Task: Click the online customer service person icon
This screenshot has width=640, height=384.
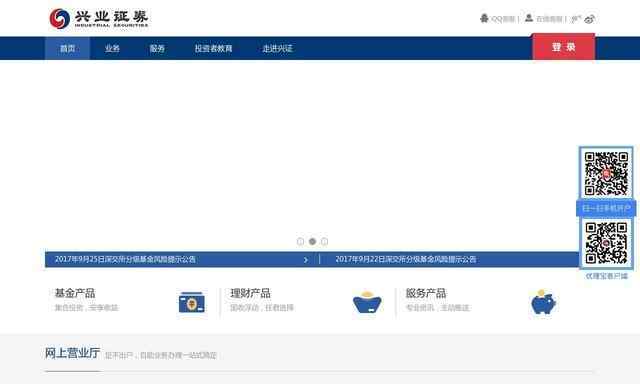Action: [x=529, y=18]
